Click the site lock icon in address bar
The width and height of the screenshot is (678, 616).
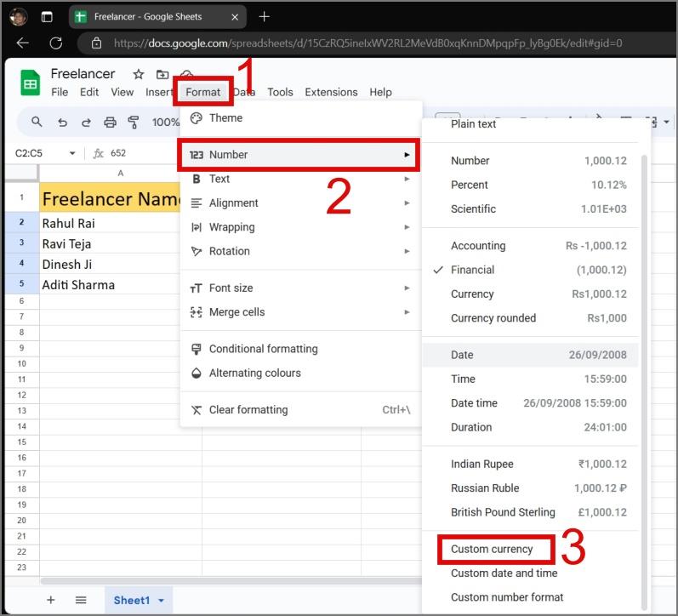pyautogui.click(x=96, y=43)
